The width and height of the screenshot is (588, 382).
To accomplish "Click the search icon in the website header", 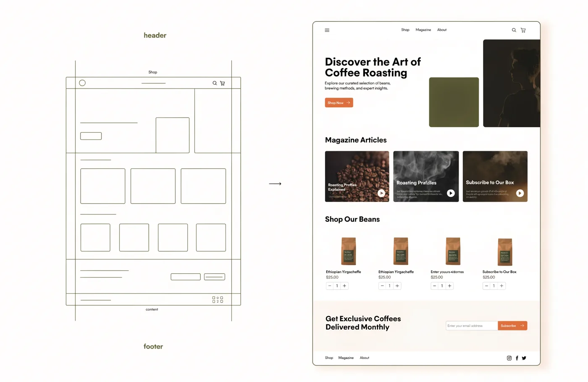I will (x=514, y=30).
